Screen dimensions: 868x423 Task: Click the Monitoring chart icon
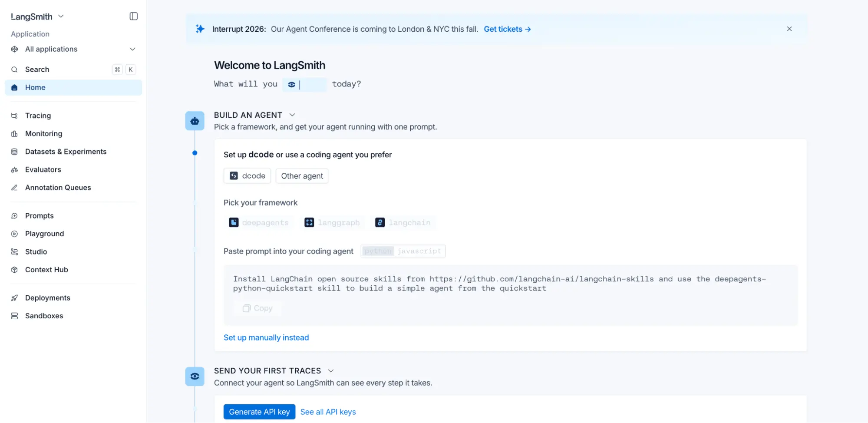tap(14, 134)
